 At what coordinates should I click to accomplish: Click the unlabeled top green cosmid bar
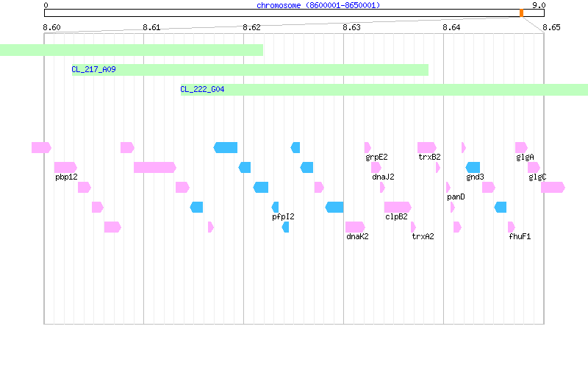pos(132,50)
